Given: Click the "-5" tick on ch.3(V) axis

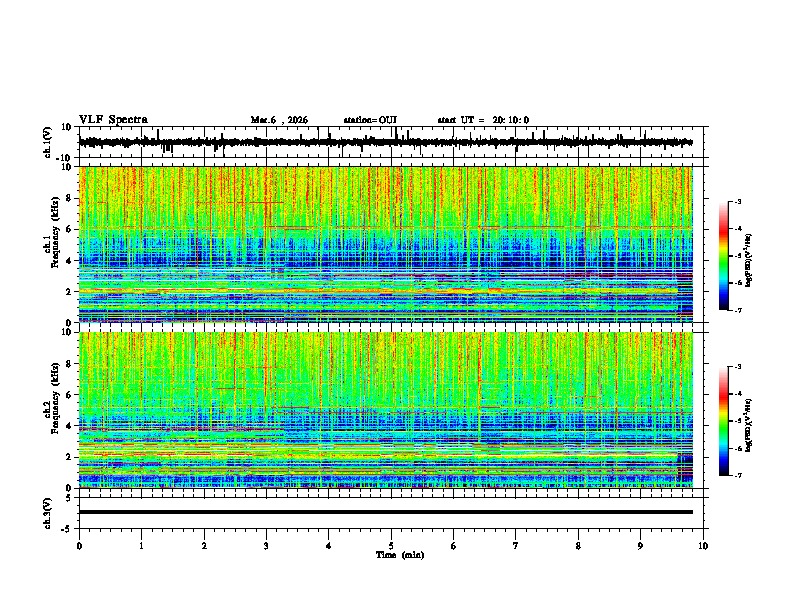Looking at the screenshot, I should pos(68,529).
